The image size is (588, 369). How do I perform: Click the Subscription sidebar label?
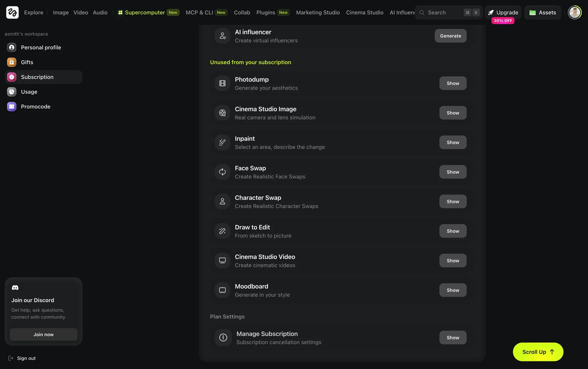[x=37, y=77]
